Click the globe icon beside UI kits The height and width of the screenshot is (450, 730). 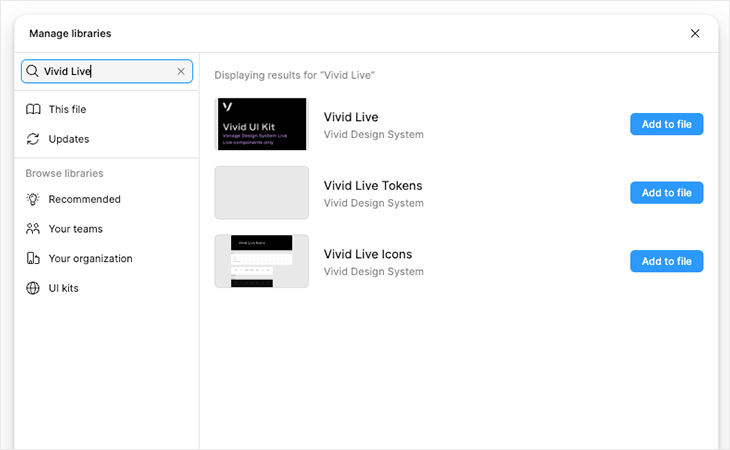pyautogui.click(x=33, y=288)
